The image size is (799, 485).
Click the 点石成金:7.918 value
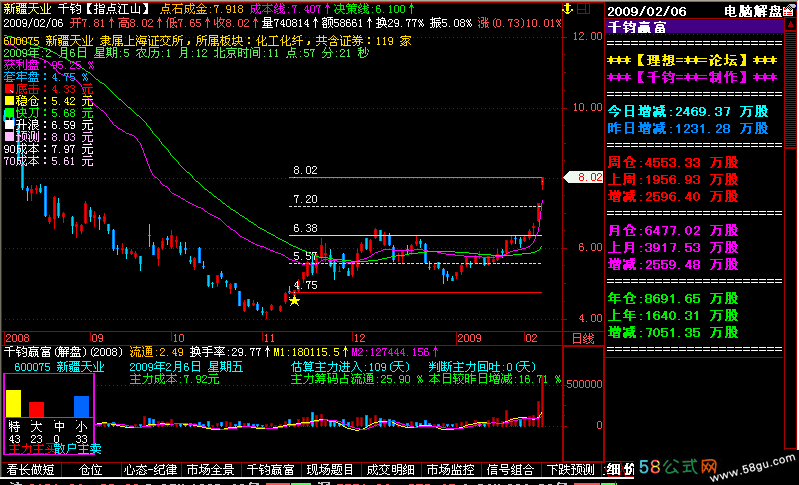click(202, 9)
